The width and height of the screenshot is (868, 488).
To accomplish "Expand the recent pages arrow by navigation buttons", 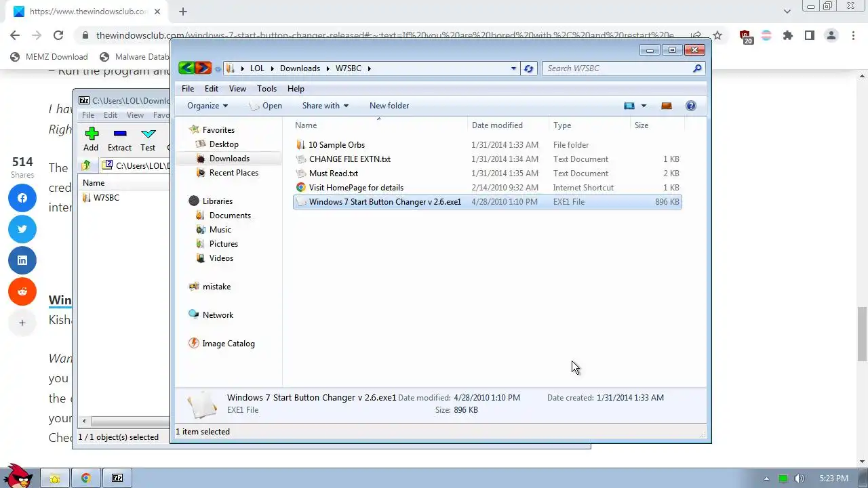I will [218, 69].
